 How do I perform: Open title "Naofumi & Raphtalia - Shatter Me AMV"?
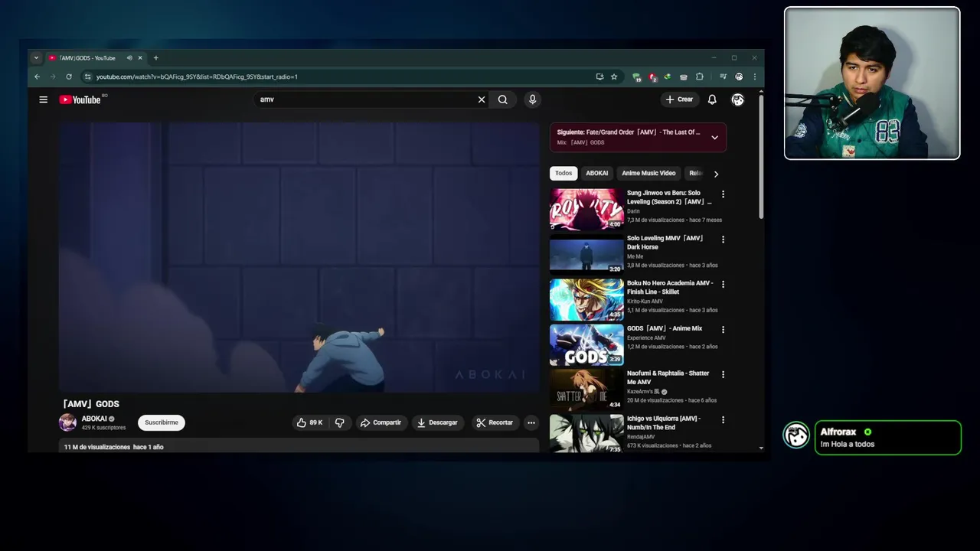coord(668,377)
